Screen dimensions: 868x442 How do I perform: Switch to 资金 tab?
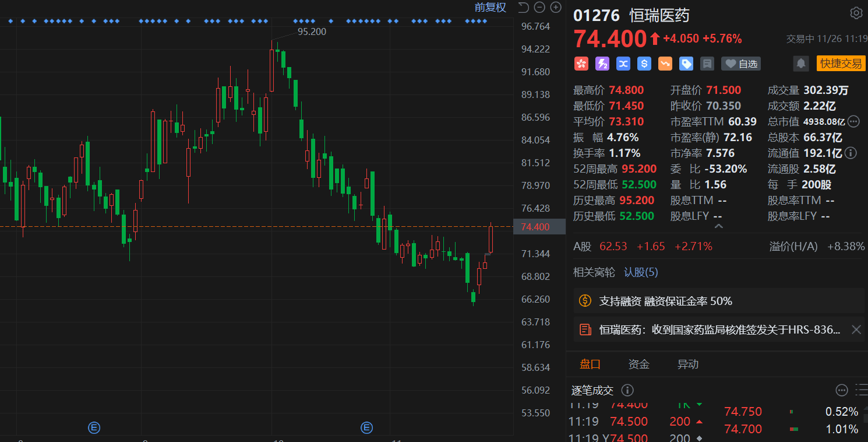(x=638, y=364)
